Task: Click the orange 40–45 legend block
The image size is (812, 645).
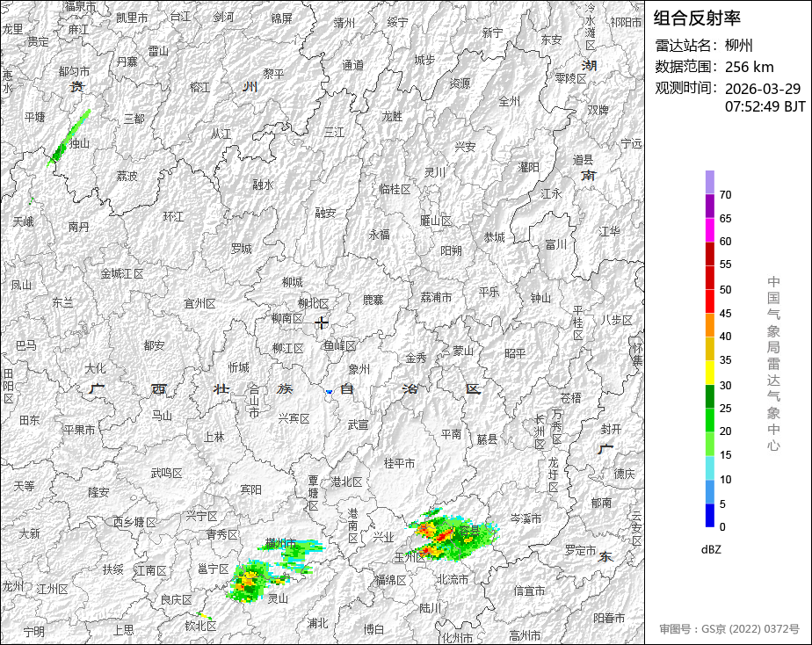Action: click(x=710, y=325)
